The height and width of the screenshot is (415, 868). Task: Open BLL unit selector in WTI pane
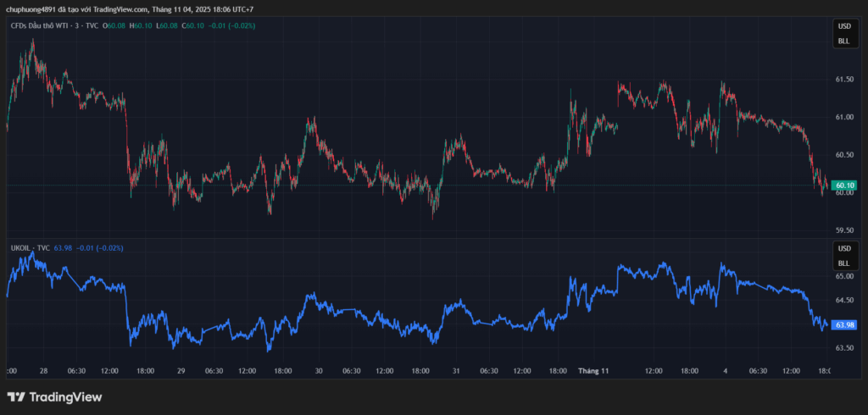coord(843,41)
